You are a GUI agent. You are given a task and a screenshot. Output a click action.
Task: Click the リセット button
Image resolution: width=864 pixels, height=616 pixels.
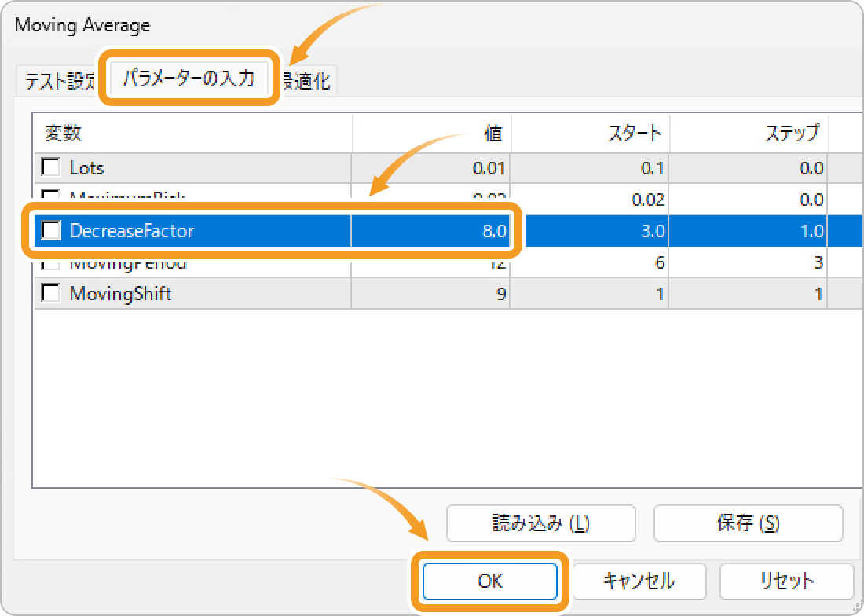click(x=787, y=581)
